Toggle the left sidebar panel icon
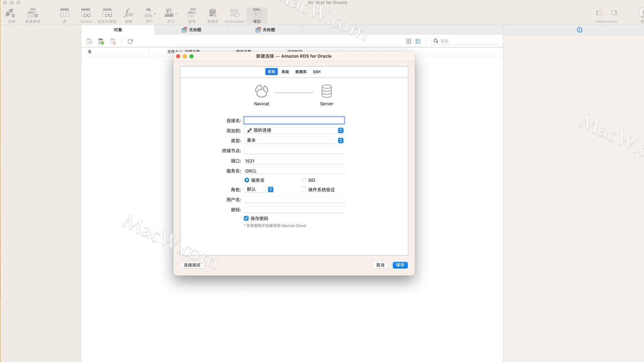 click(599, 13)
